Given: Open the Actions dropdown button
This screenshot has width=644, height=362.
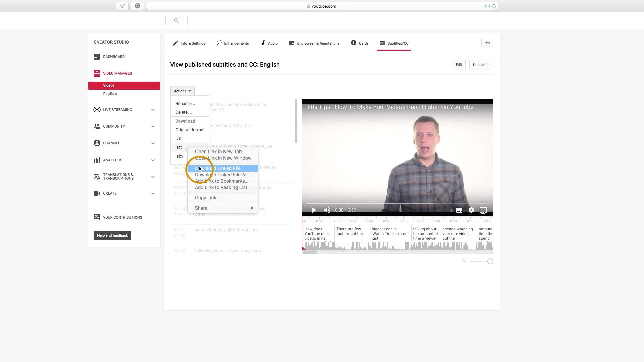Looking at the screenshot, I should click(182, 91).
